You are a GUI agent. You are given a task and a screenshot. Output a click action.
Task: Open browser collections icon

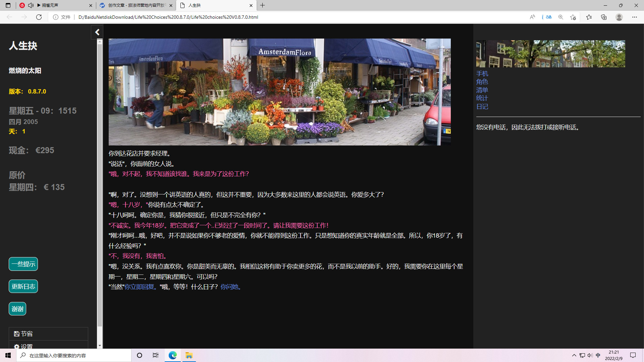[604, 17]
